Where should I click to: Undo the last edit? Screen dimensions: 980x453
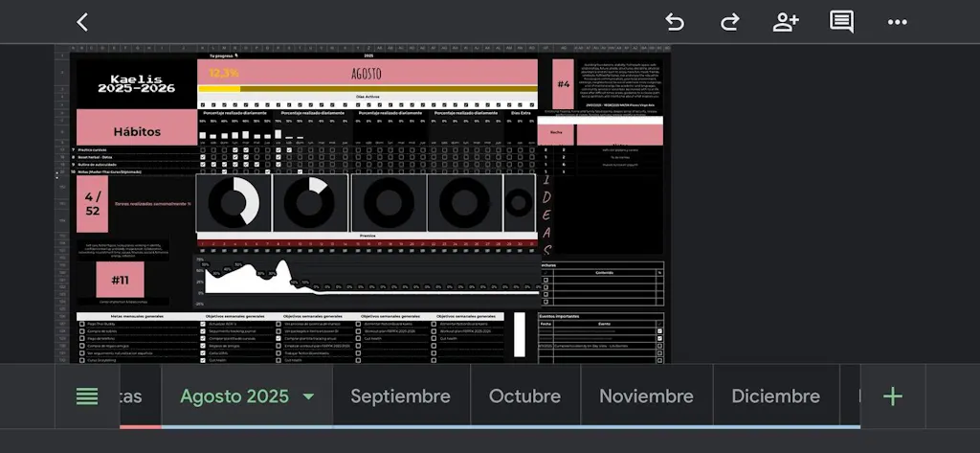pyautogui.click(x=675, y=22)
